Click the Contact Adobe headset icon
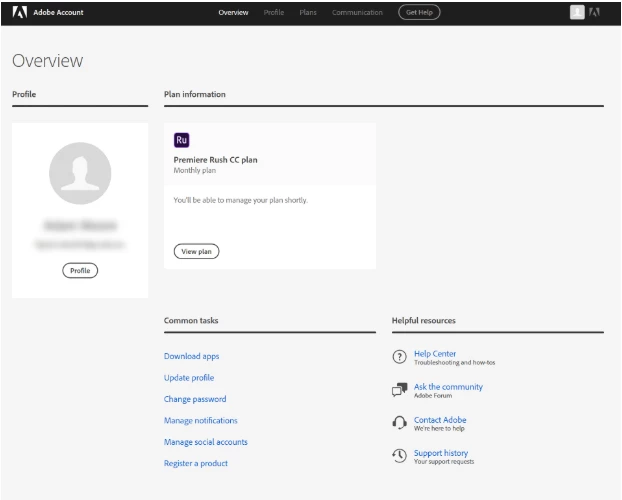The height and width of the screenshot is (500, 622). click(399, 423)
